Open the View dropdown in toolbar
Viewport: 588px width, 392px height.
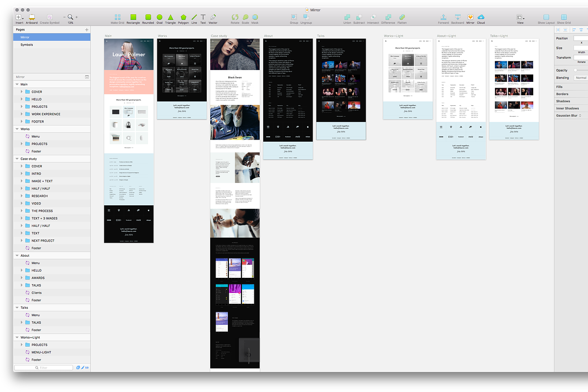pyautogui.click(x=520, y=17)
